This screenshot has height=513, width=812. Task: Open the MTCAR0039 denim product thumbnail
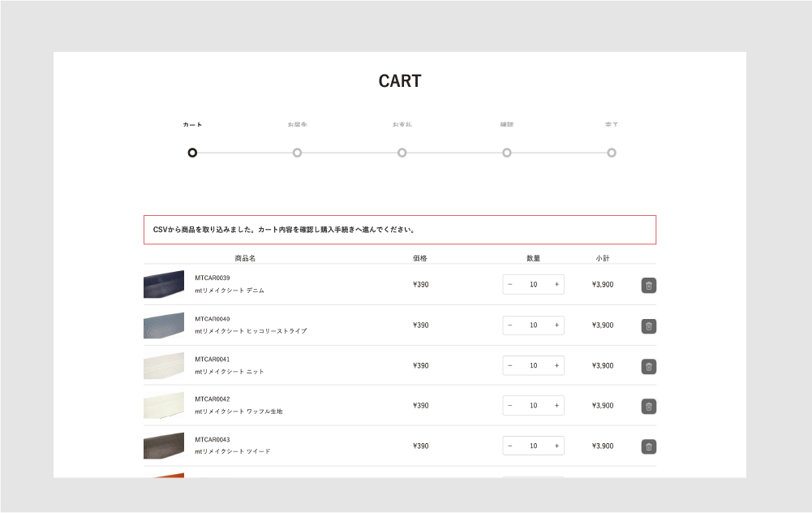(x=164, y=285)
